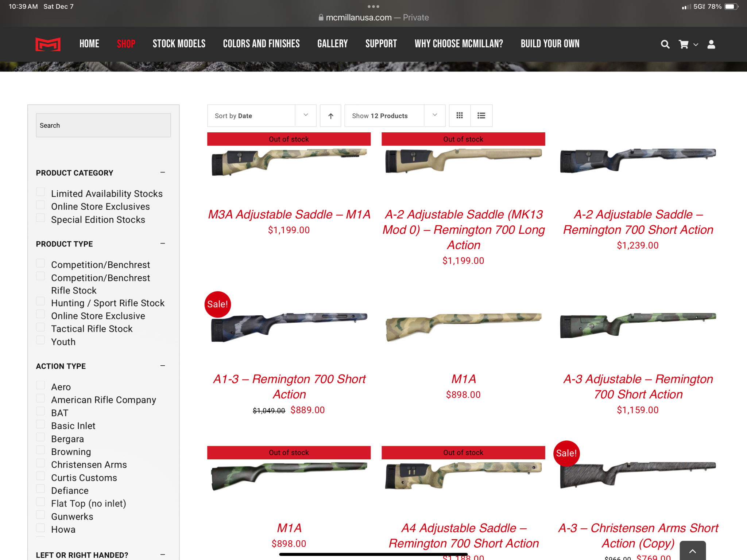Open A4 Adjustable Saddle Remington 700 link
This screenshot has height=560, width=747.
coord(464,536)
